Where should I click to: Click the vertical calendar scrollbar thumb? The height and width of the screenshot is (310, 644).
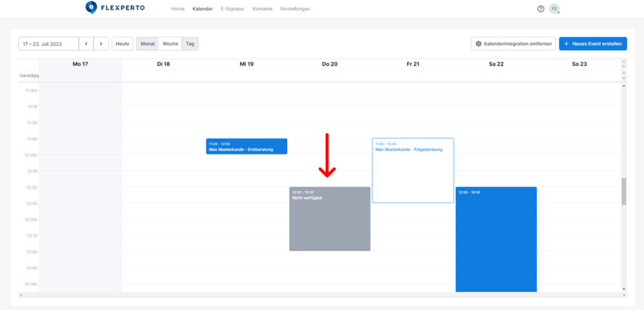[x=623, y=192]
